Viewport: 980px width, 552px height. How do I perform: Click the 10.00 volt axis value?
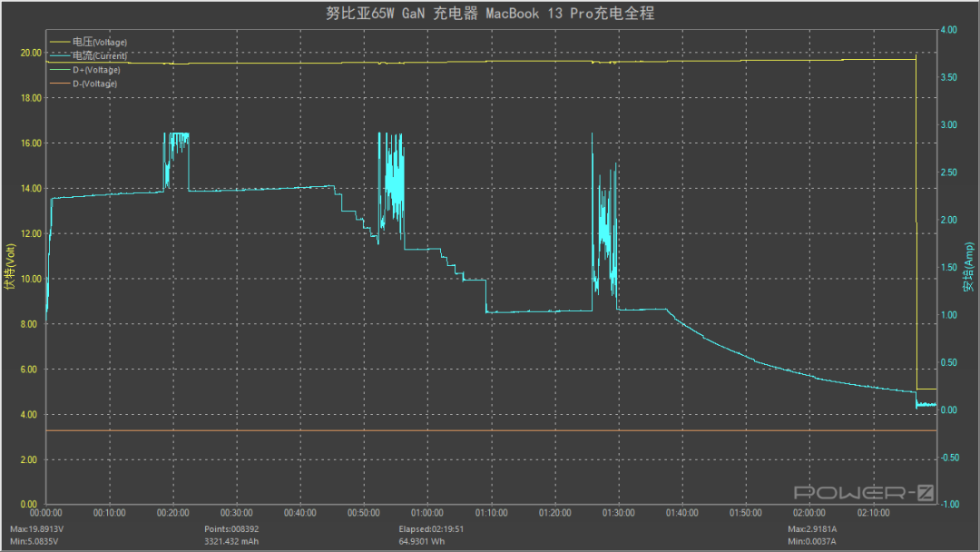point(31,279)
